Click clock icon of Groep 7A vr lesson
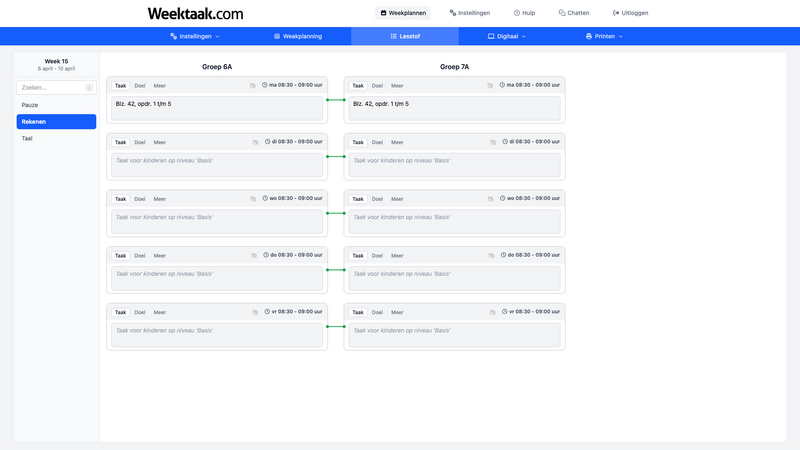The image size is (800, 450). [x=505, y=312]
